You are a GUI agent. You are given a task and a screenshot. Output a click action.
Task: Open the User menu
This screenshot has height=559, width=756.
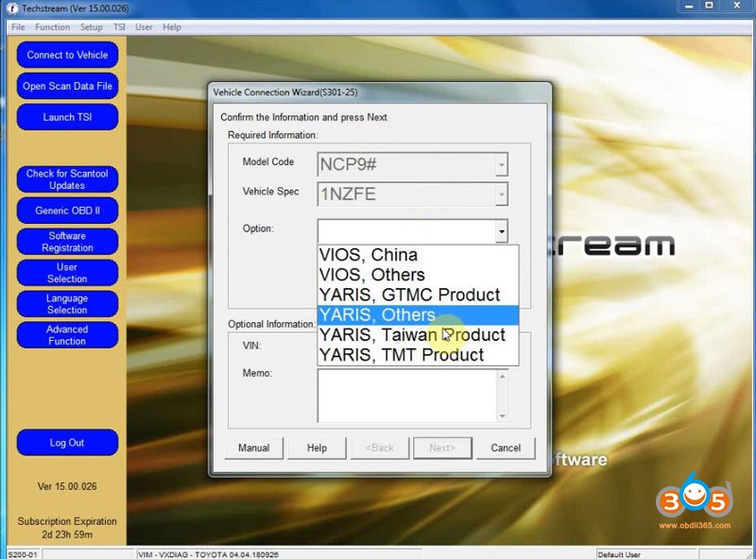click(144, 27)
